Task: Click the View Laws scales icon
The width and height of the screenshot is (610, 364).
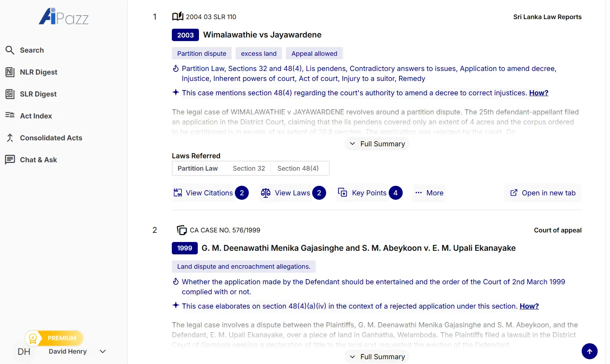Action: [x=266, y=193]
